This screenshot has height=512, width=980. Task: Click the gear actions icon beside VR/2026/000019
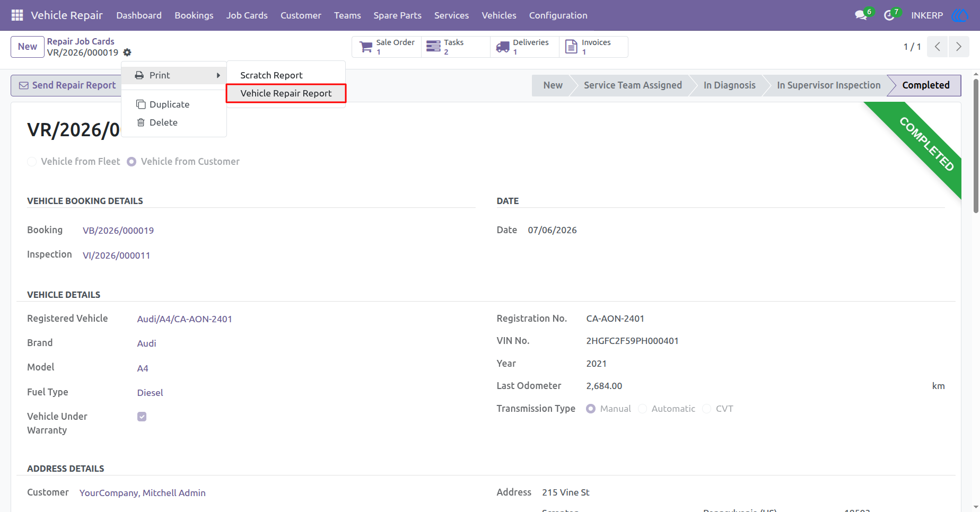127,52
